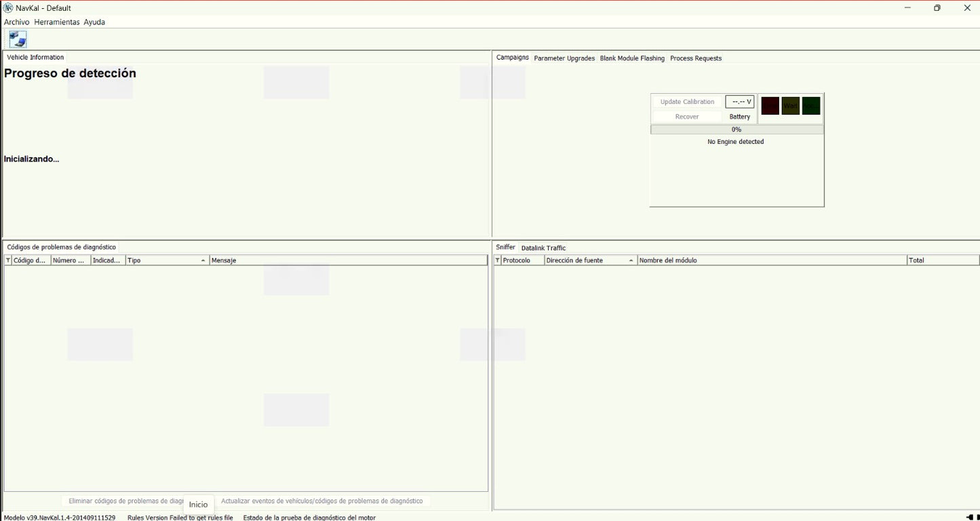Click the 'Progreso de detección' heading
Image resolution: width=980 pixels, height=521 pixels.
point(70,73)
